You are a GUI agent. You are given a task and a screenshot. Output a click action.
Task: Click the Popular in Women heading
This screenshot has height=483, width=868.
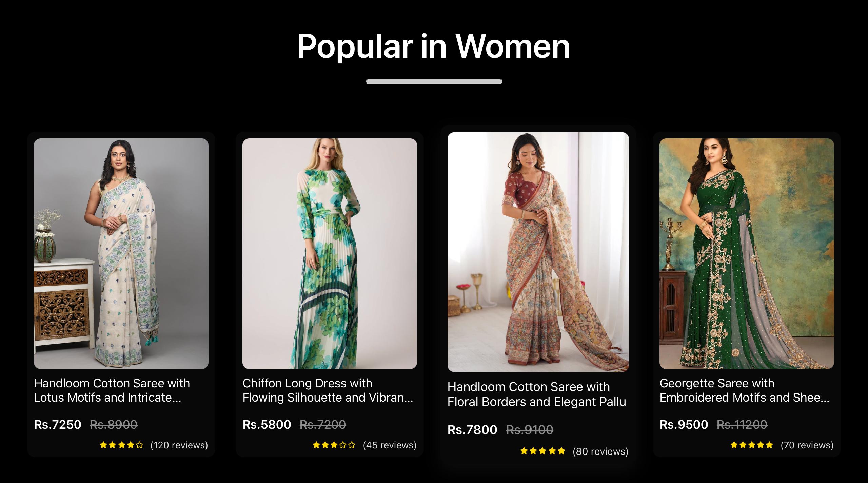point(434,46)
